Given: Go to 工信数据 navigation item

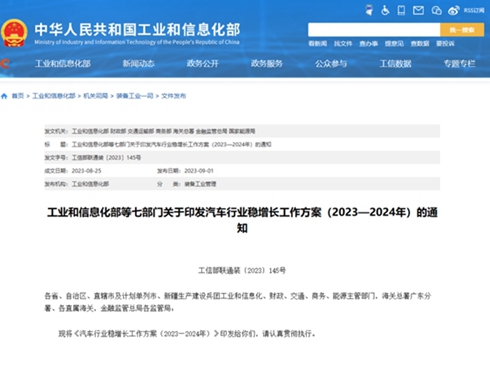Looking at the screenshot, I should click(x=395, y=63).
